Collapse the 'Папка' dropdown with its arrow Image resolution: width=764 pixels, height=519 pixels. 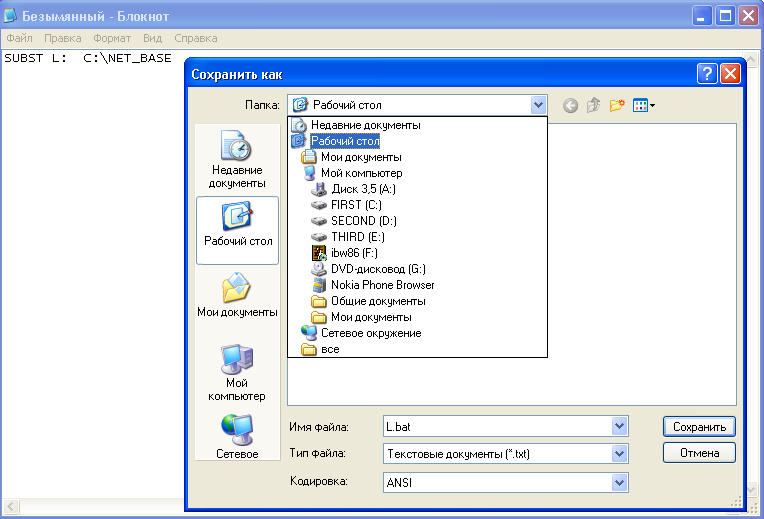click(539, 105)
